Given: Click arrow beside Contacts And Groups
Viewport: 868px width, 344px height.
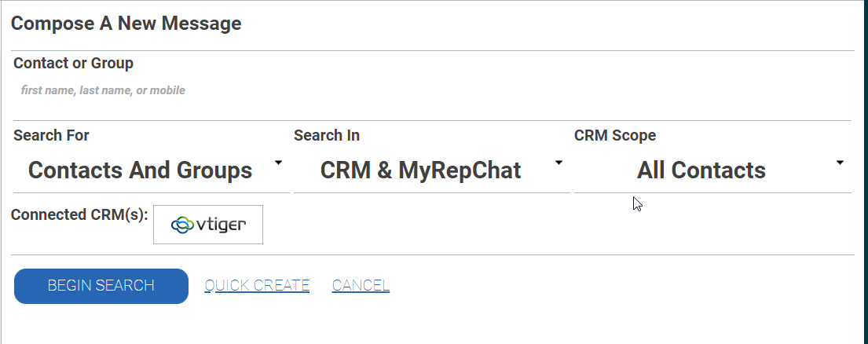Looking at the screenshot, I should coord(278,163).
